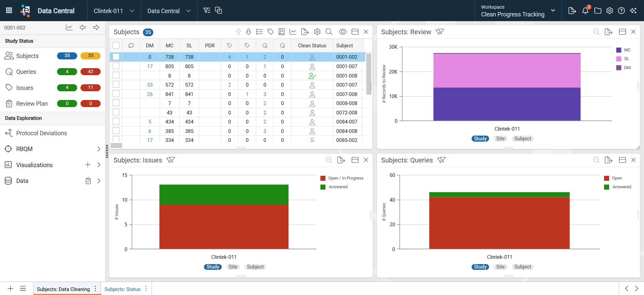Click the down arrow in Subjects toolbar

point(249,32)
